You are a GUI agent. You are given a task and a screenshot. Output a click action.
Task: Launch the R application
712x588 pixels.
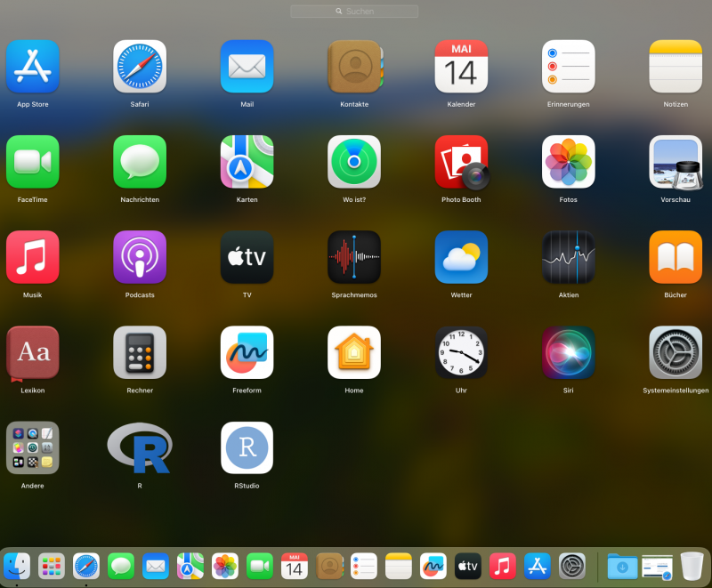coord(140,447)
